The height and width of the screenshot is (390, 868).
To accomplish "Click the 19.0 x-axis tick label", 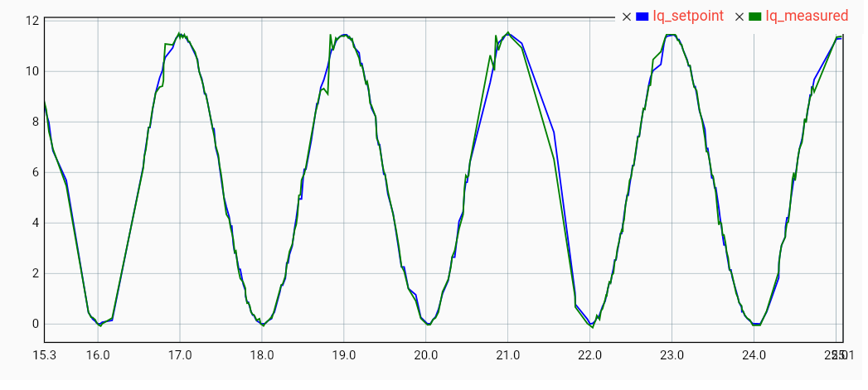I will [x=344, y=354].
